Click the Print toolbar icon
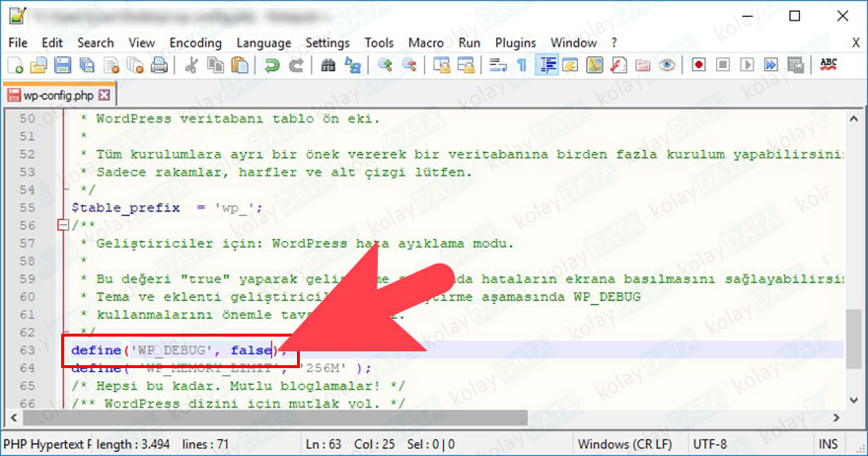Viewport: 868px width, 456px height. 160,65
